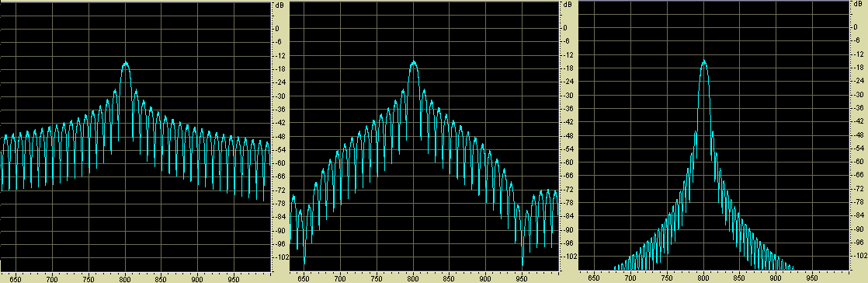This screenshot has height=283, width=868.
Task: Select the 850 frequency label under third plot
Action: (740, 275)
